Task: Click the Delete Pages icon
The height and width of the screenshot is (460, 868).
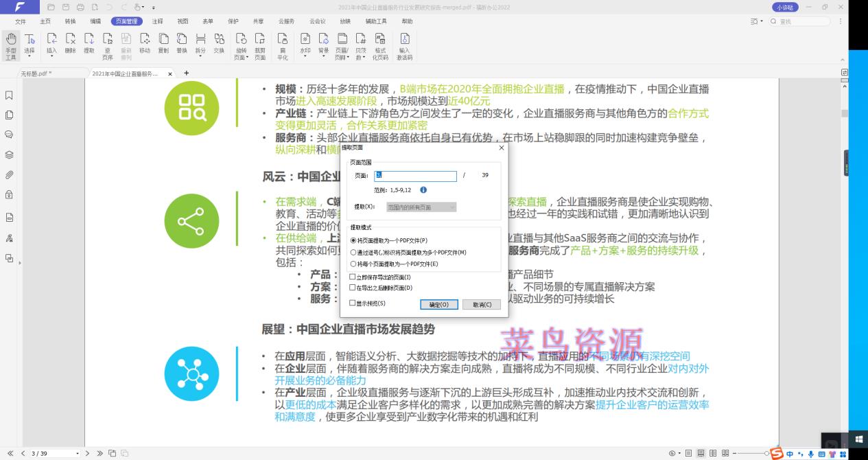Action: (x=69, y=46)
